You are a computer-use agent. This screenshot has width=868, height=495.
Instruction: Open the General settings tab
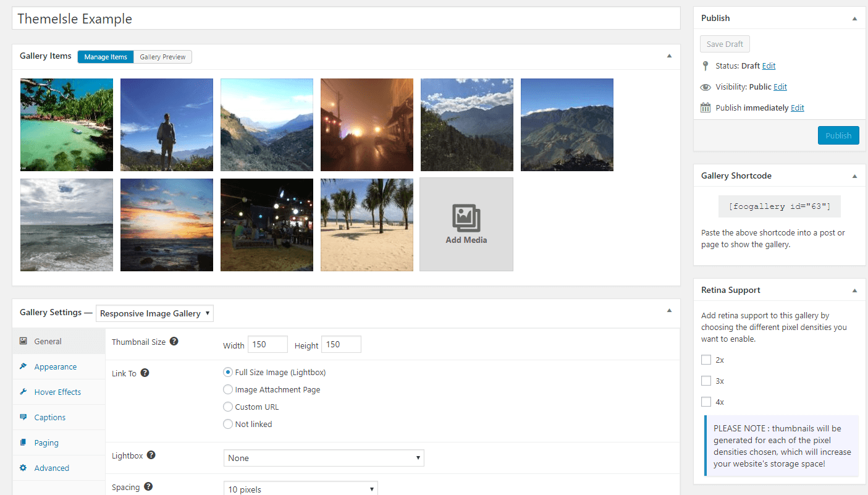pyautogui.click(x=59, y=341)
